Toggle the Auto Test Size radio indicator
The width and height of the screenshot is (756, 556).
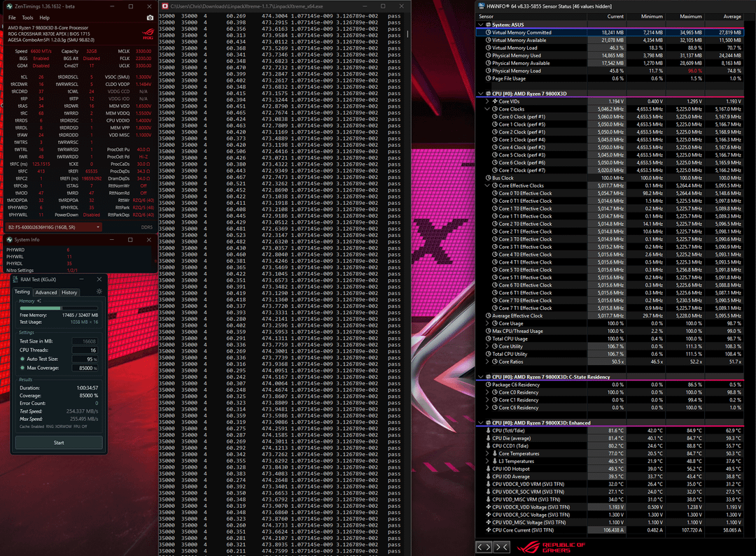pos(22,359)
